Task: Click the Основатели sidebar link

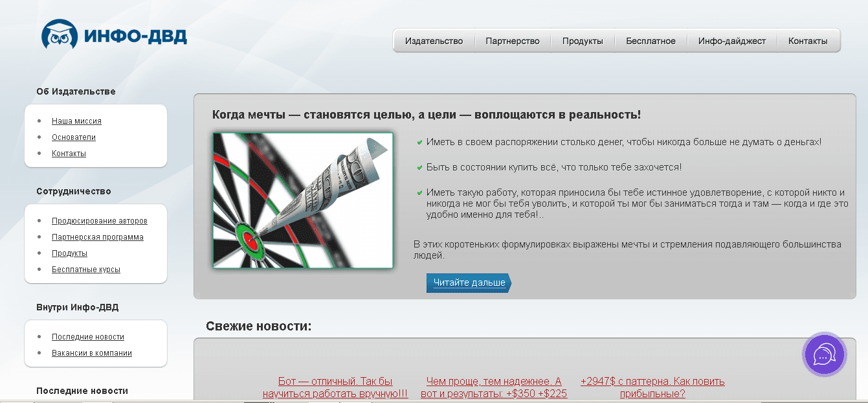Action: (x=74, y=137)
